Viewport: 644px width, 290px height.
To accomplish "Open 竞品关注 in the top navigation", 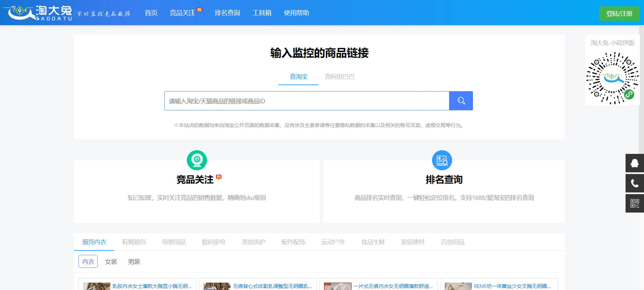I will coord(182,13).
